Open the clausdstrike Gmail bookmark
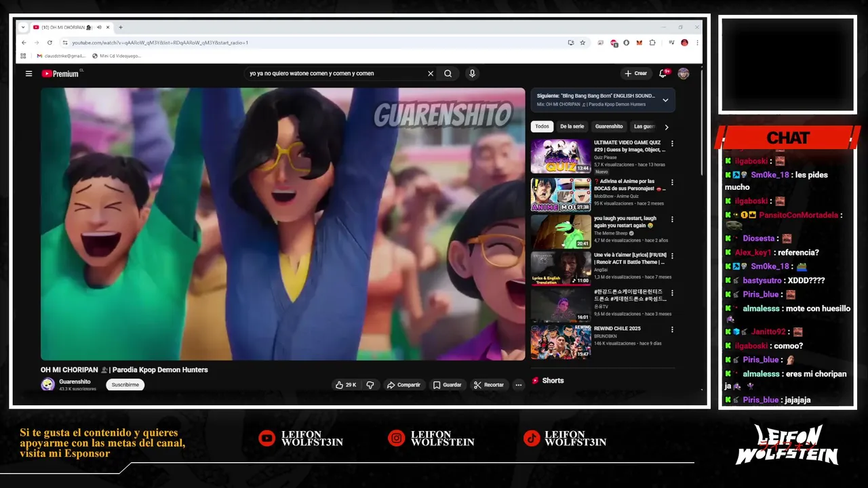 (61, 56)
